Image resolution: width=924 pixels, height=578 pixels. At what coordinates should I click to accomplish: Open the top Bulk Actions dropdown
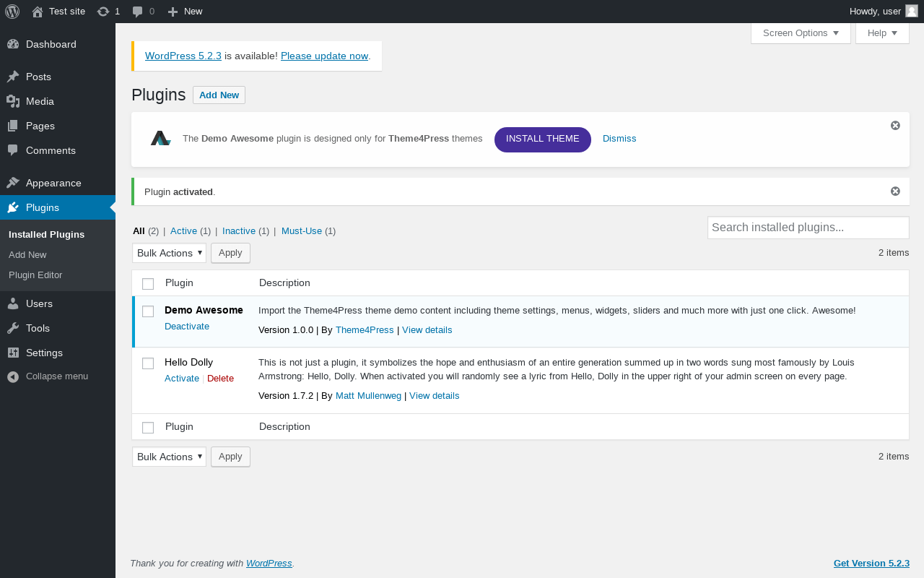[x=169, y=253]
